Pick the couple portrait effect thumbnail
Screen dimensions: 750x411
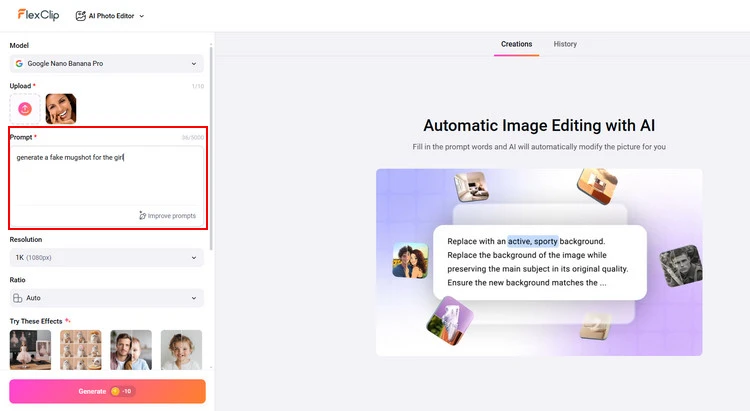tap(131, 350)
